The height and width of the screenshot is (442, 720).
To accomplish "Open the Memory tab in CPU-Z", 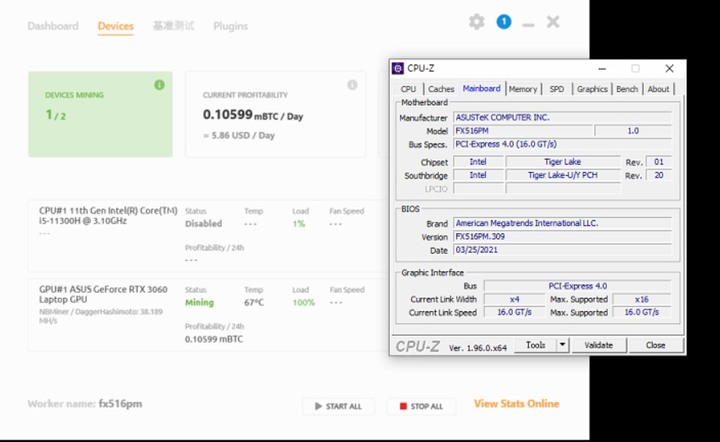I will click(x=523, y=89).
